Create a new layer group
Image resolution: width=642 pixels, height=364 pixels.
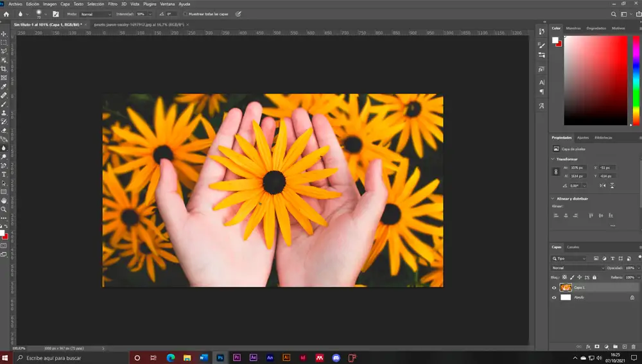click(616, 347)
